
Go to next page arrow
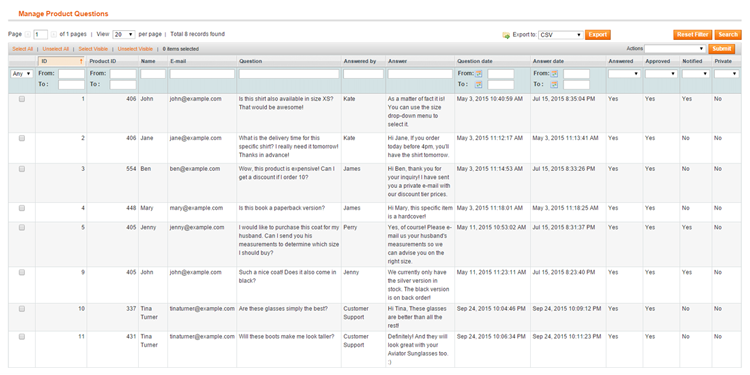tap(53, 34)
